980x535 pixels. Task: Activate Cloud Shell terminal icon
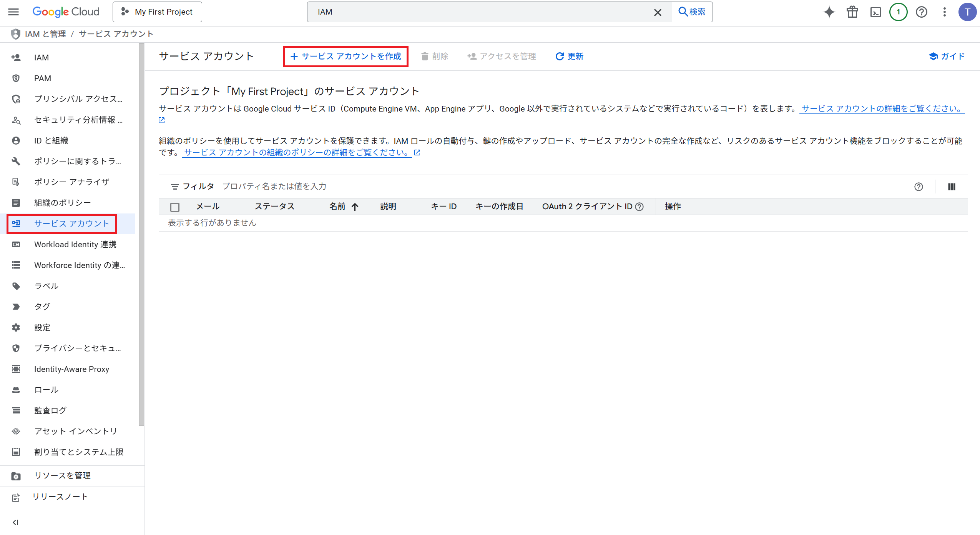(x=875, y=12)
